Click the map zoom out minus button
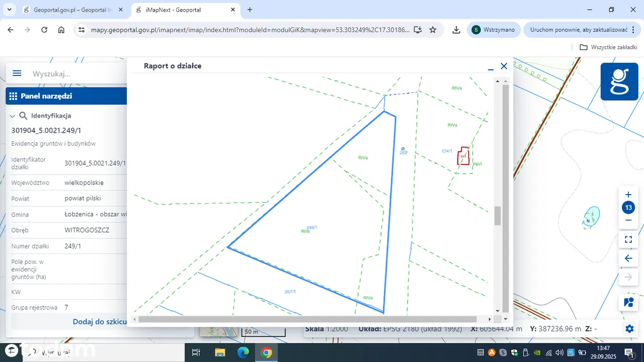 click(x=628, y=220)
